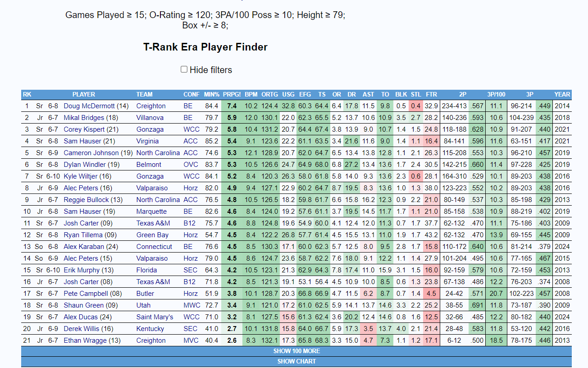The image size is (588, 368).
Task: Open Sam Hauser (21) player link
Action: 89,141
